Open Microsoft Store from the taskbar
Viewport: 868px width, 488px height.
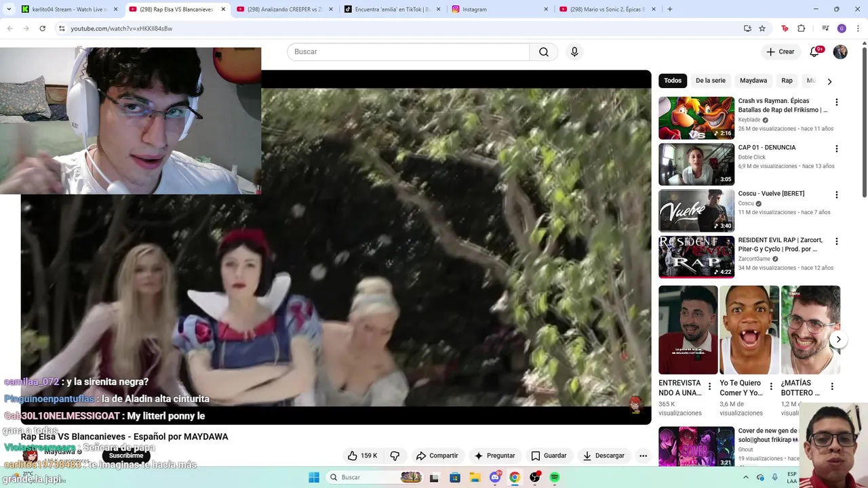click(x=455, y=477)
